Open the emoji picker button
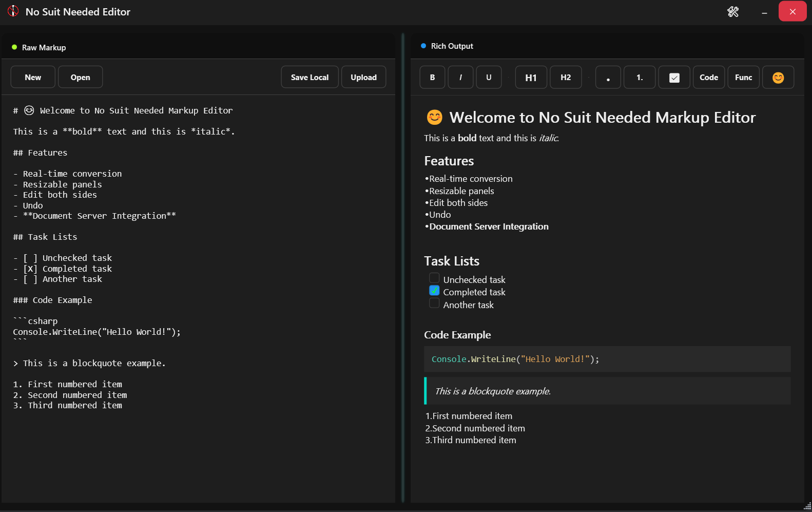The width and height of the screenshot is (812, 512). click(x=778, y=77)
